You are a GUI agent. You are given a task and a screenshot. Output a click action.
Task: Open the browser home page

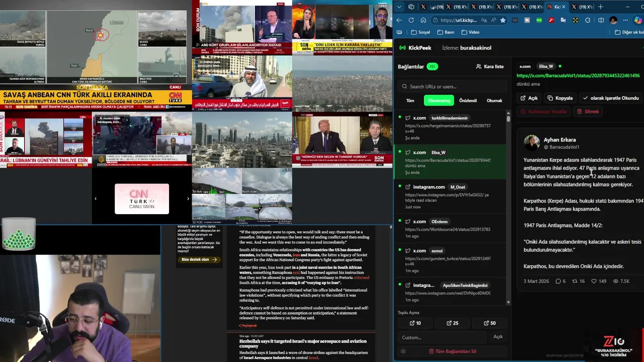tap(423, 20)
